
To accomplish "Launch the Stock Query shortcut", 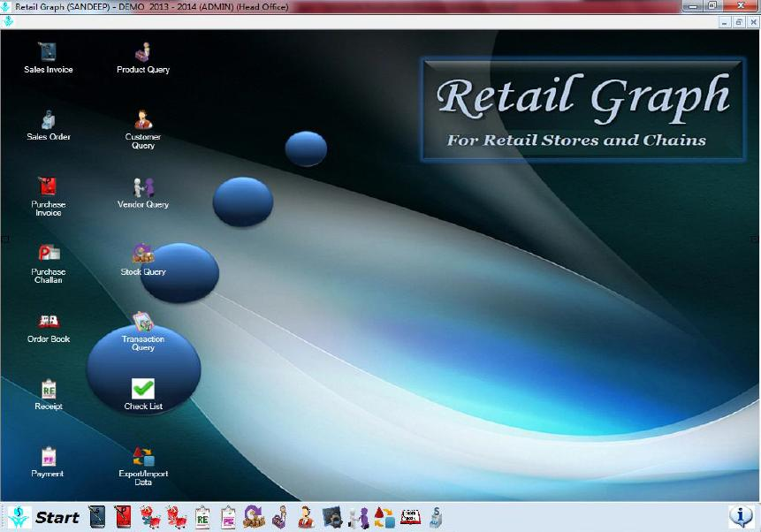I will click(142, 260).
